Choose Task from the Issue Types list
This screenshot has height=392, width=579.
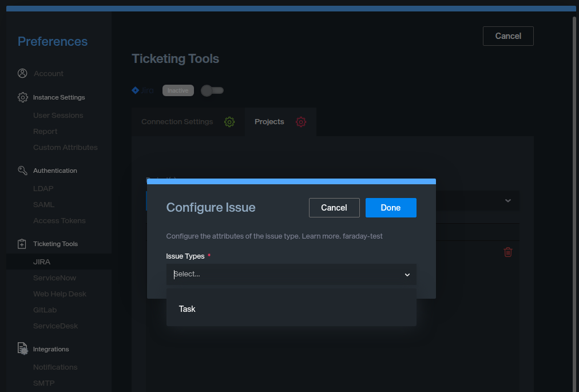[187, 309]
